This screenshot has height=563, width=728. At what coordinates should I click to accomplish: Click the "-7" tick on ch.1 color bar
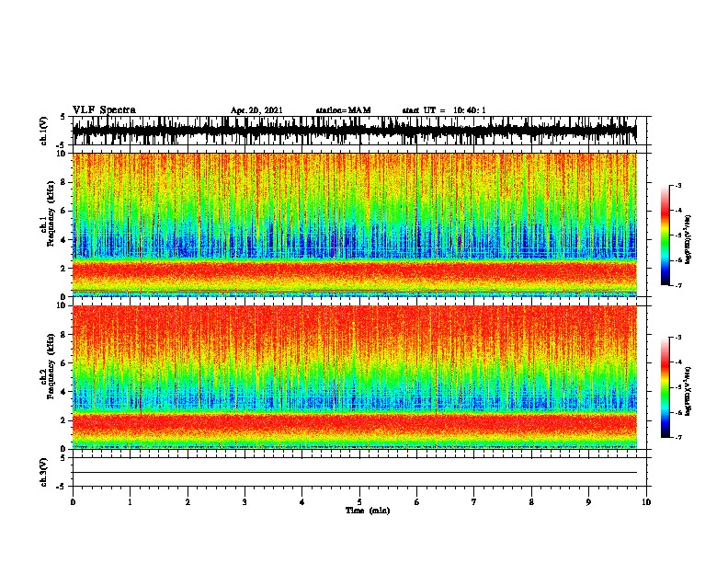[678, 285]
